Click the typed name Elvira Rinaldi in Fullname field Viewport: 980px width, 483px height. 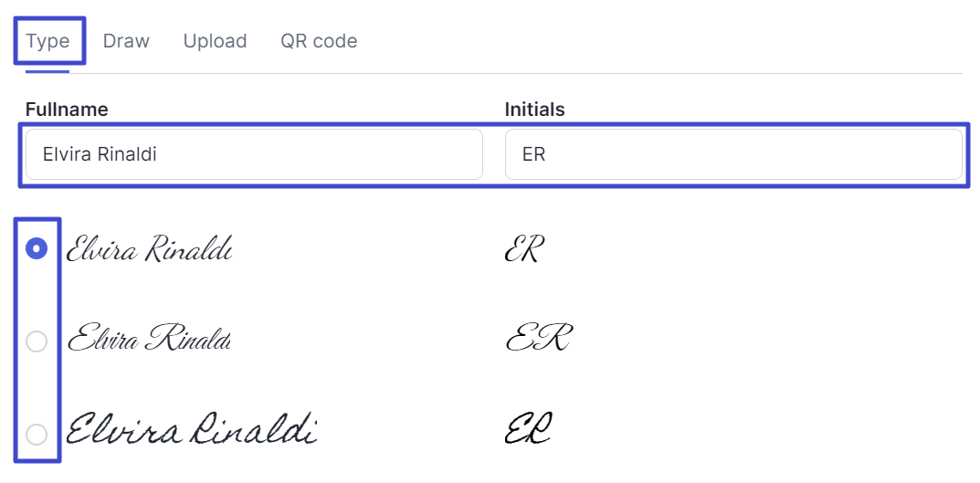click(x=100, y=154)
